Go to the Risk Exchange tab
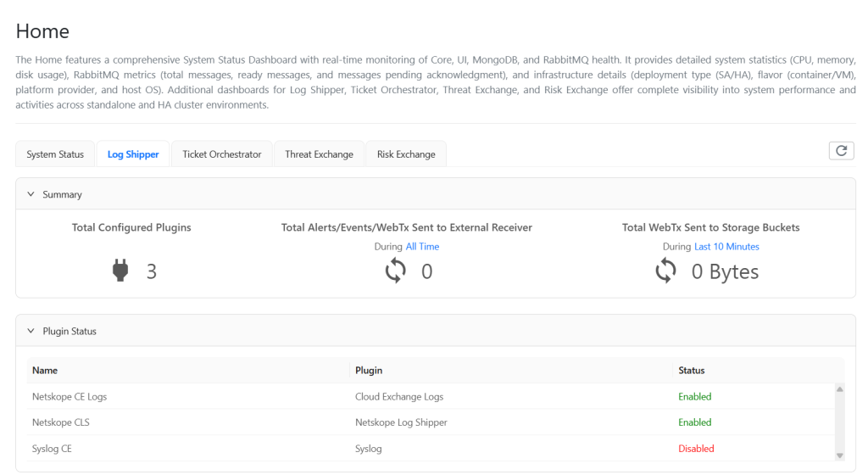 coord(406,154)
